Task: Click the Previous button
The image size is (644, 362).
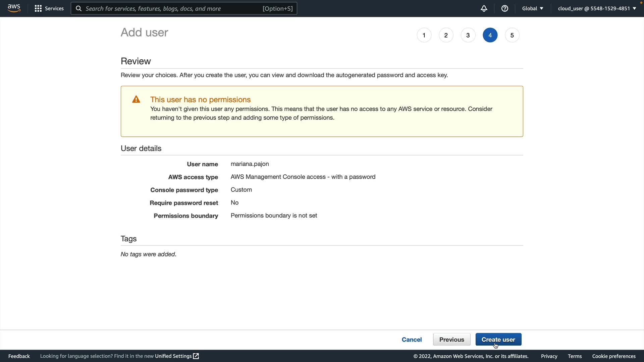Action: [x=451, y=339]
